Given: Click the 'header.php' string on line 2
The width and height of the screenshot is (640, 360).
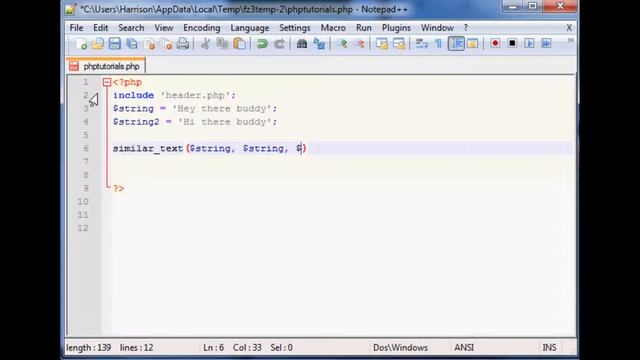Looking at the screenshot, I should coord(195,96).
